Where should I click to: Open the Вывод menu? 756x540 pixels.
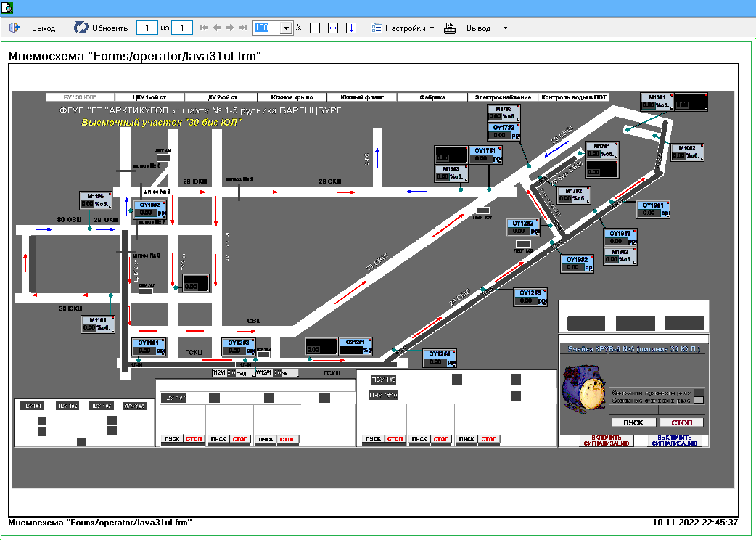pyautogui.click(x=478, y=28)
